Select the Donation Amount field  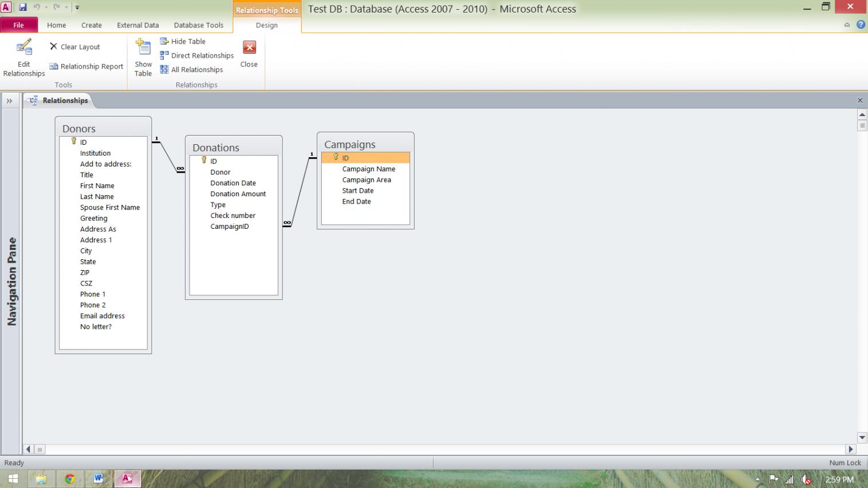click(x=234, y=194)
